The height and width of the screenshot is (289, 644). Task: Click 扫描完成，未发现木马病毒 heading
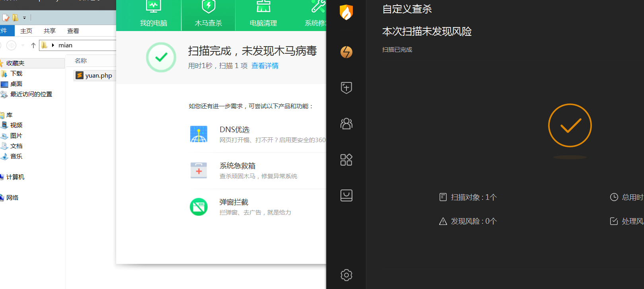pos(253,51)
